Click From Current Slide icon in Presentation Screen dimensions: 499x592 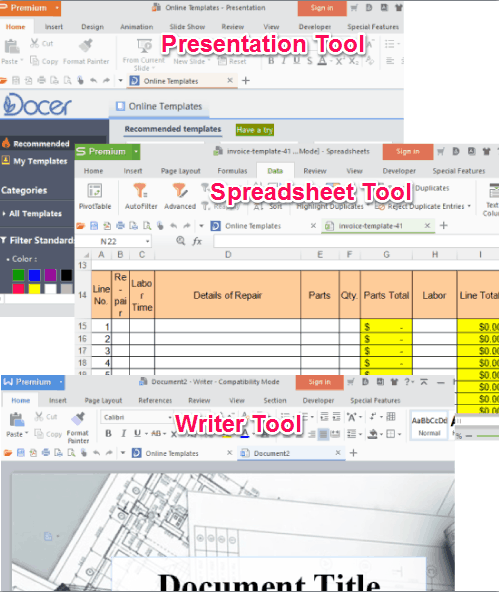pos(144,46)
